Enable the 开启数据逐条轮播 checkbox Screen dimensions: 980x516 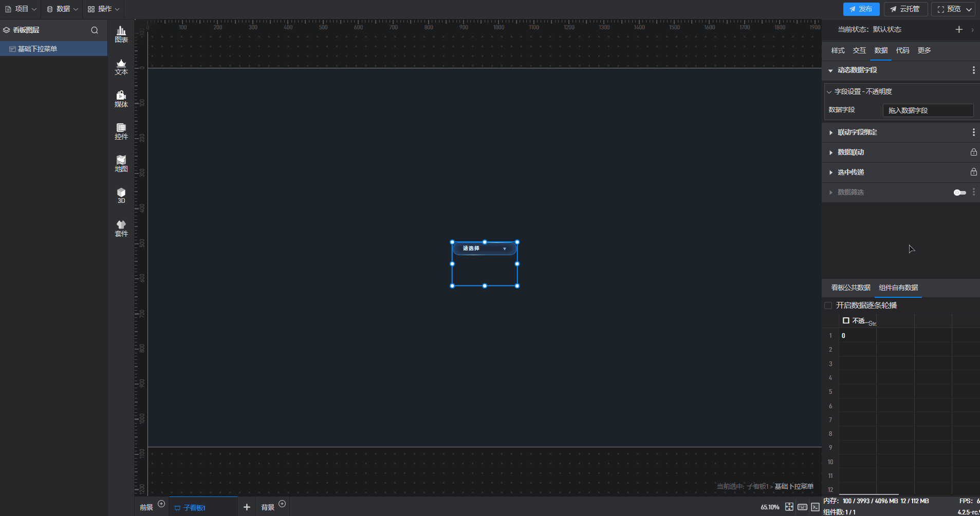point(828,305)
